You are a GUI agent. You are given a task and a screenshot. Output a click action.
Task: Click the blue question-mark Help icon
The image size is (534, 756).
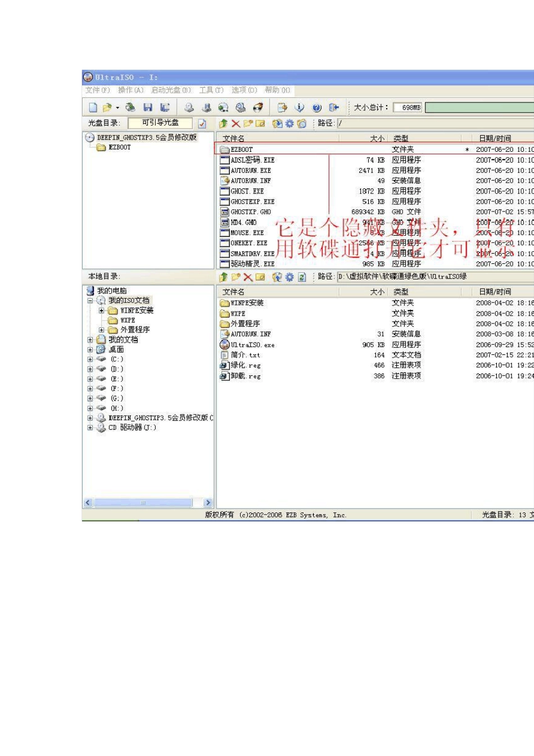[316, 107]
